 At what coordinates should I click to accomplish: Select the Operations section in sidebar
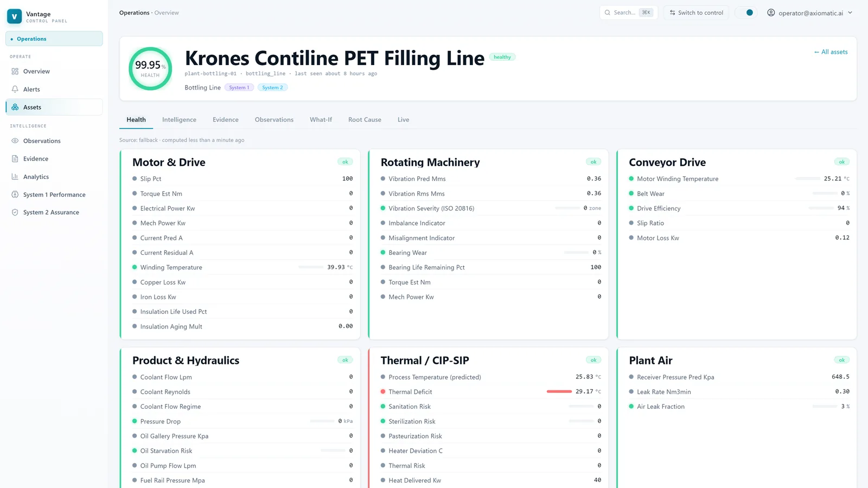tap(54, 38)
